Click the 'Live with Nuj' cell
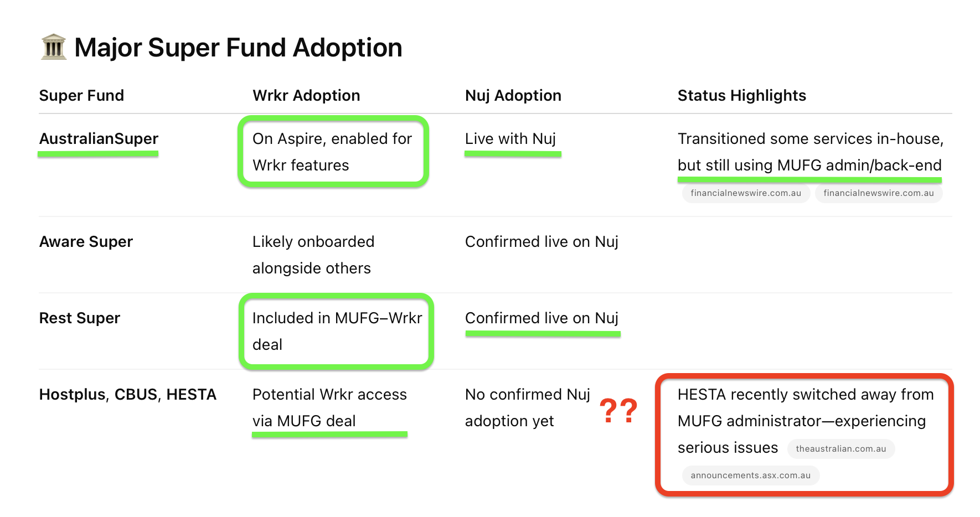The width and height of the screenshot is (980, 517). tap(510, 138)
